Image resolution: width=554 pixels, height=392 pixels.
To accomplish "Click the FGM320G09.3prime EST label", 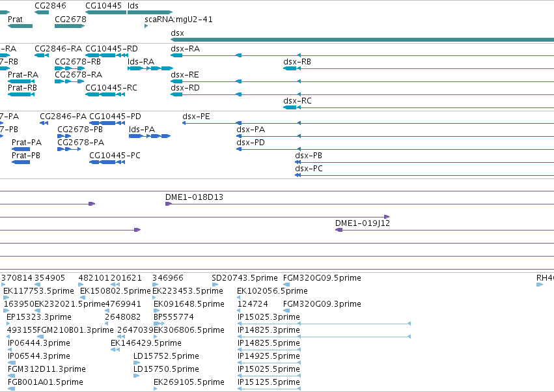I will (x=322, y=304).
